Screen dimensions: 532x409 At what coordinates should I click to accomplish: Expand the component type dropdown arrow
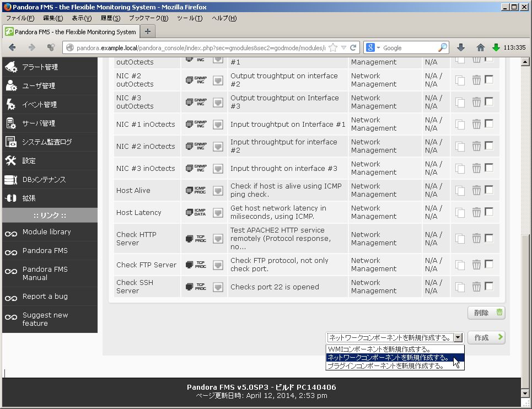tap(458, 337)
